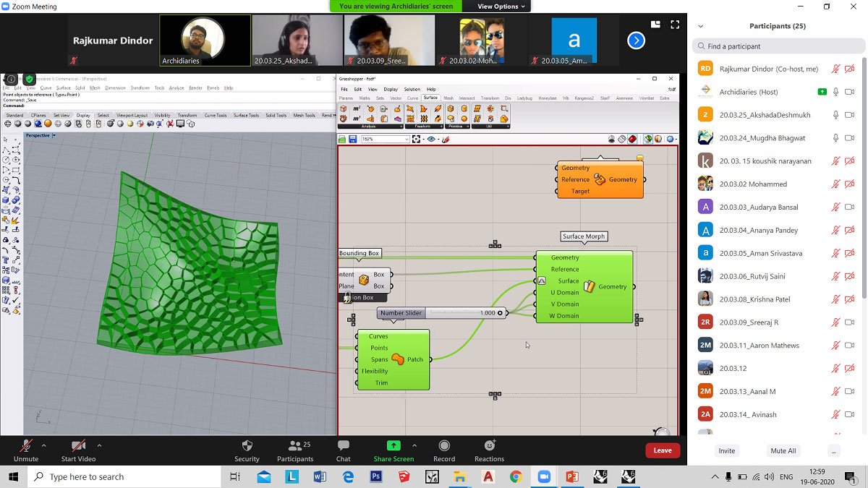This screenshot has width=868, height=488.
Task: Click the Record icon in Zoom's bottom bar
Action: (443, 450)
